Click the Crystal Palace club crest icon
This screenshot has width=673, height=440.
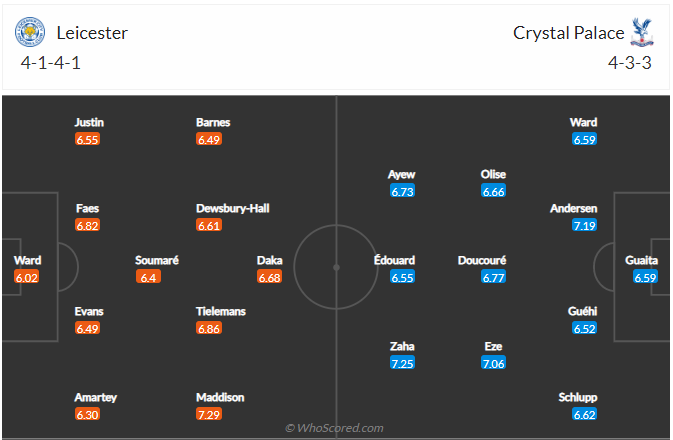click(642, 32)
